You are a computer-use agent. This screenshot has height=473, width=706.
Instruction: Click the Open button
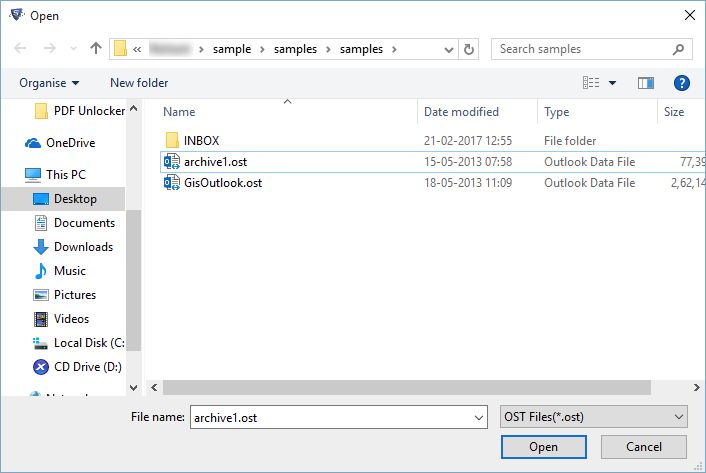click(543, 447)
